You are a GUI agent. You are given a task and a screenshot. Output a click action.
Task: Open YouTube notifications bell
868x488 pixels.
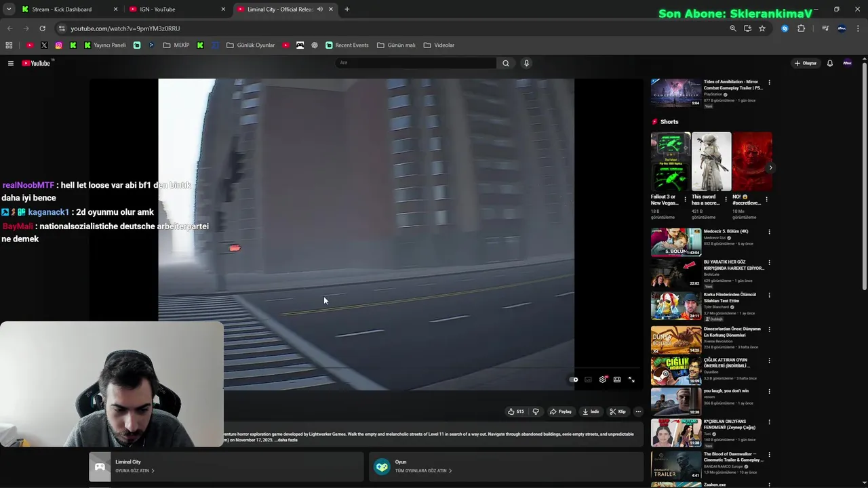pyautogui.click(x=829, y=63)
